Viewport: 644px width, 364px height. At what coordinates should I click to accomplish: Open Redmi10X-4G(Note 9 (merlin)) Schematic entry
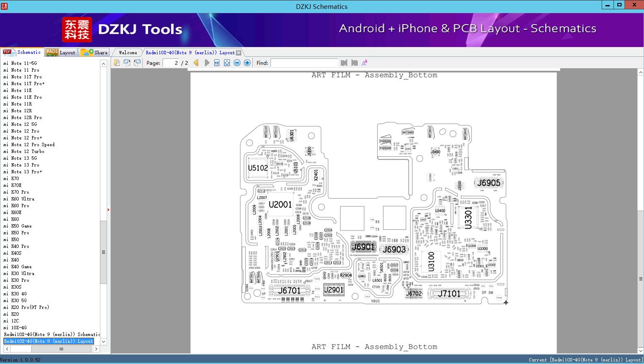[52, 334]
